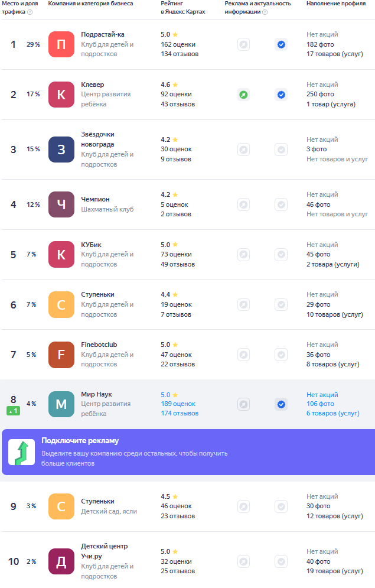Click the '6 товаров (услуг)' link for Мир Наук
This screenshot has height=588, width=375.
(332, 413)
